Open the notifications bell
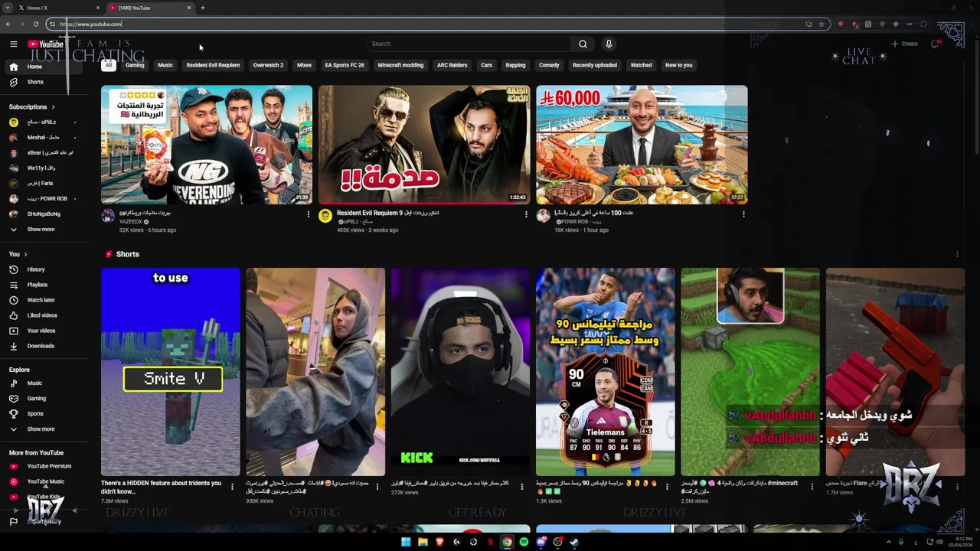This screenshot has height=551, width=980. [x=935, y=44]
